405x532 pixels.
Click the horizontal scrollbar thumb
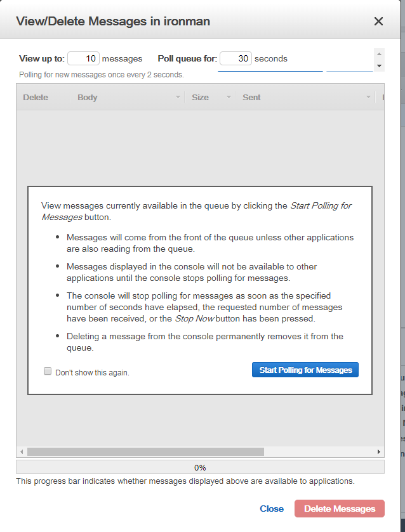(x=145, y=452)
